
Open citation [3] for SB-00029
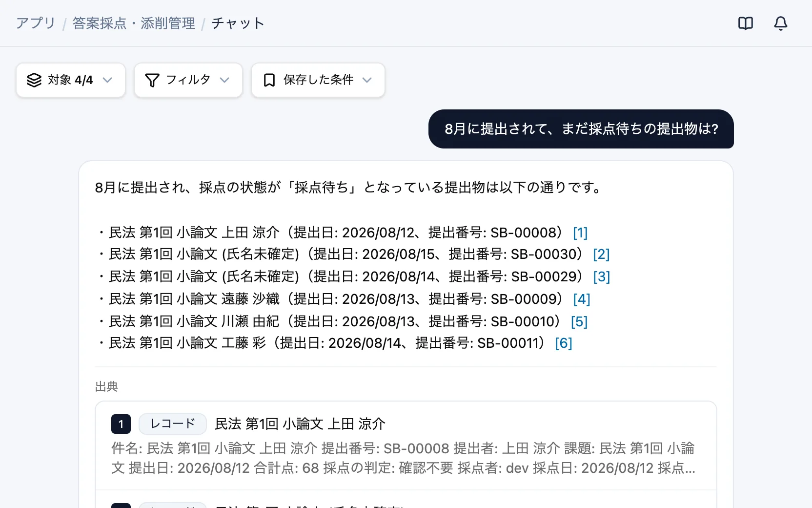[602, 276]
